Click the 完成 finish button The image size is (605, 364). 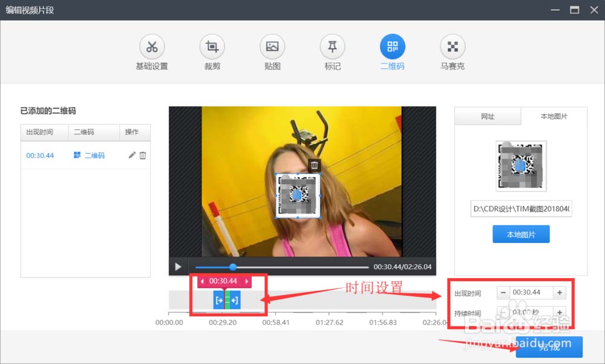[549, 346]
